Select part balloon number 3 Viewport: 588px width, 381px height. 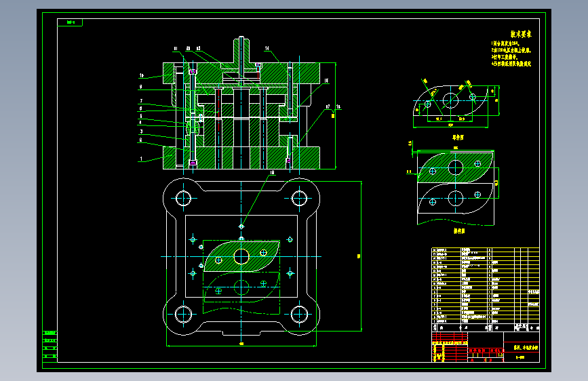click(141, 132)
